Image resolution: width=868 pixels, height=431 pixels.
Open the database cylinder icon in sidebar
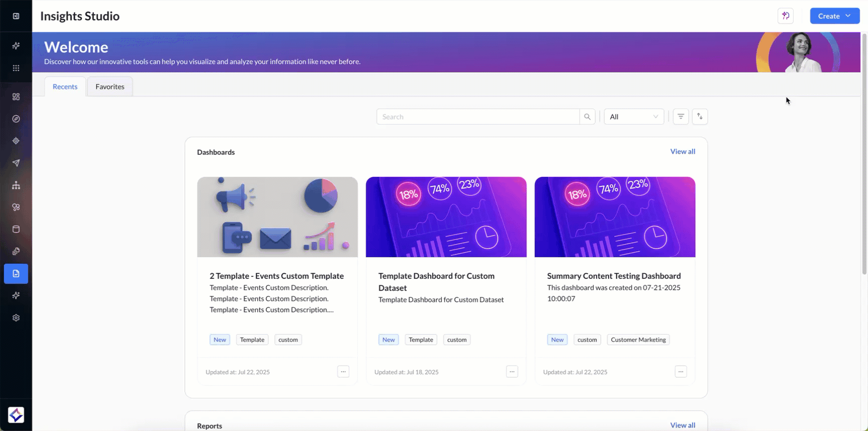tap(16, 230)
